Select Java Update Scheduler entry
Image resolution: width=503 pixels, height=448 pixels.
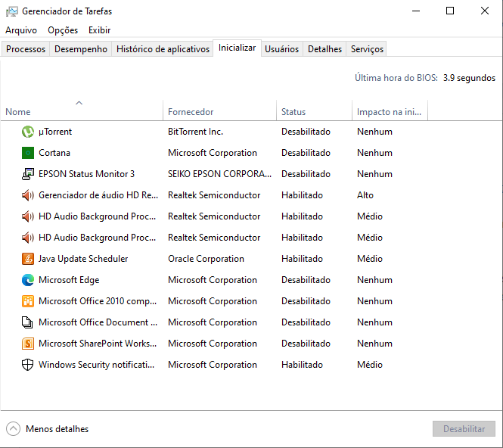(x=83, y=259)
